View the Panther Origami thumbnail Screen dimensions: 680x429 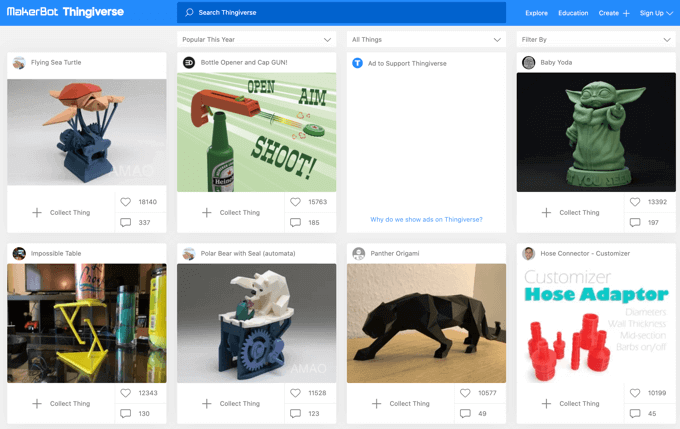pyautogui.click(x=426, y=323)
